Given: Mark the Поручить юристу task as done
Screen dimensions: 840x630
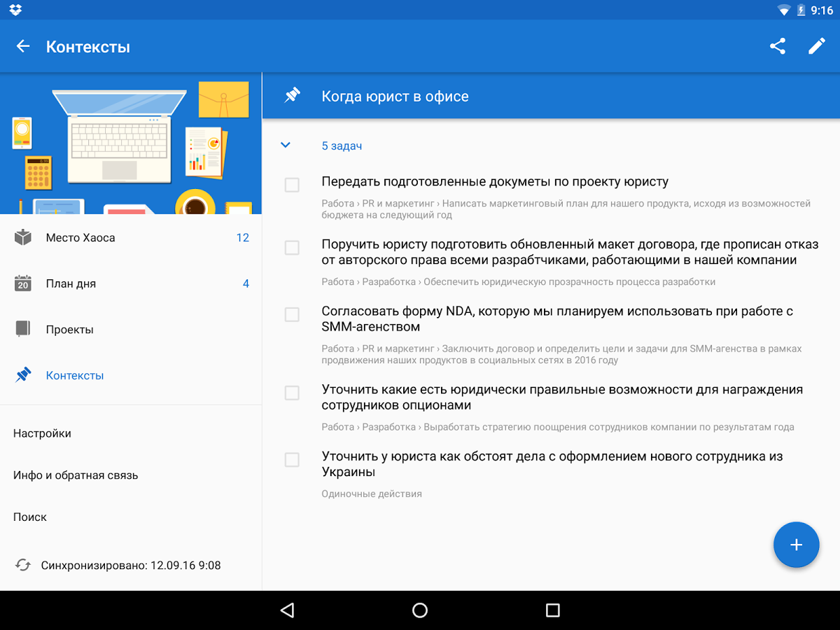Looking at the screenshot, I should pos(292,248).
